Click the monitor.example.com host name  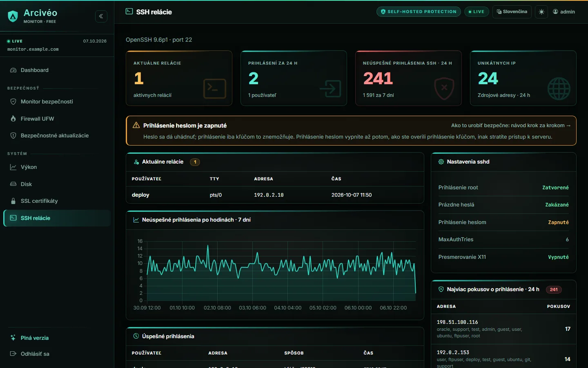33,49
